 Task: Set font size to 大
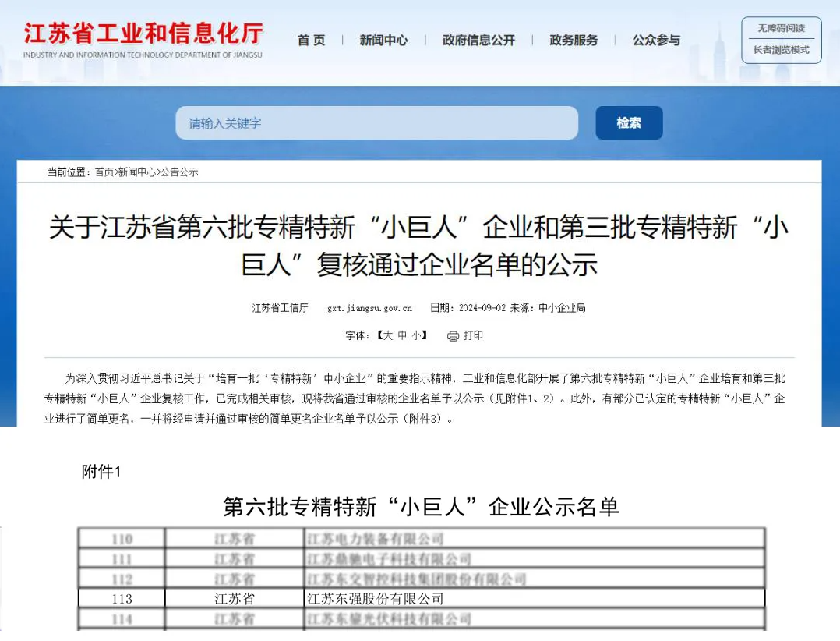click(387, 335)
